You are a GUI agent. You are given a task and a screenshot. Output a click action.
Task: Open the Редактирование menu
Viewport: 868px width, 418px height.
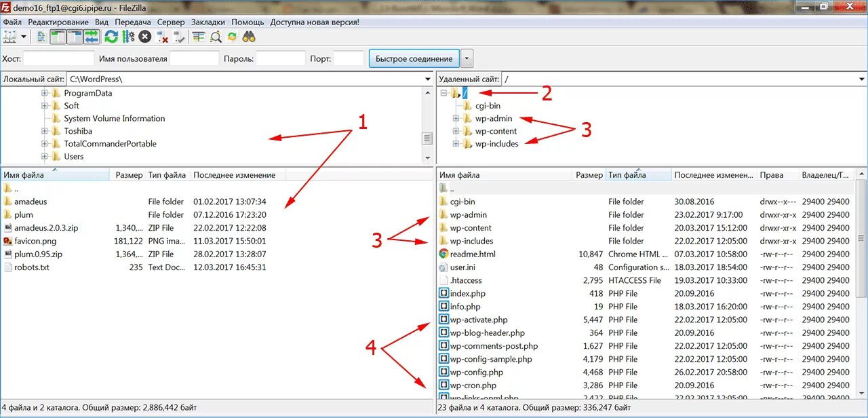(x=59, y=22)
